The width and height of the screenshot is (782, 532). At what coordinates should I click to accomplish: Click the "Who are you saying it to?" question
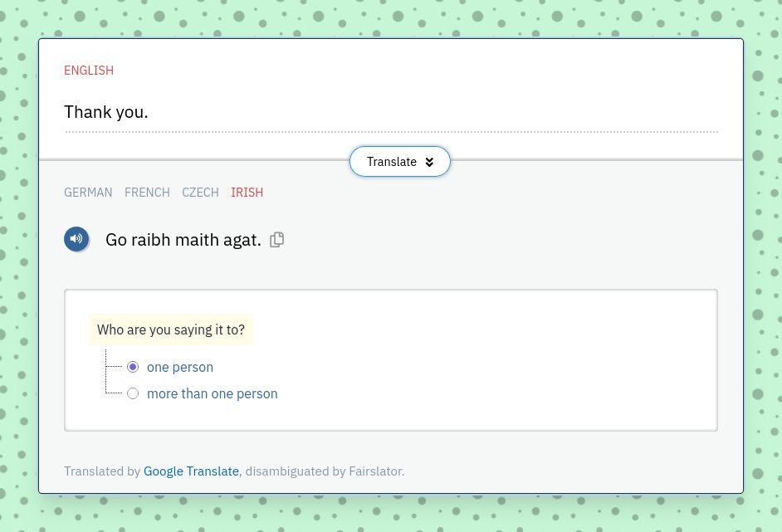pos(171,329)
